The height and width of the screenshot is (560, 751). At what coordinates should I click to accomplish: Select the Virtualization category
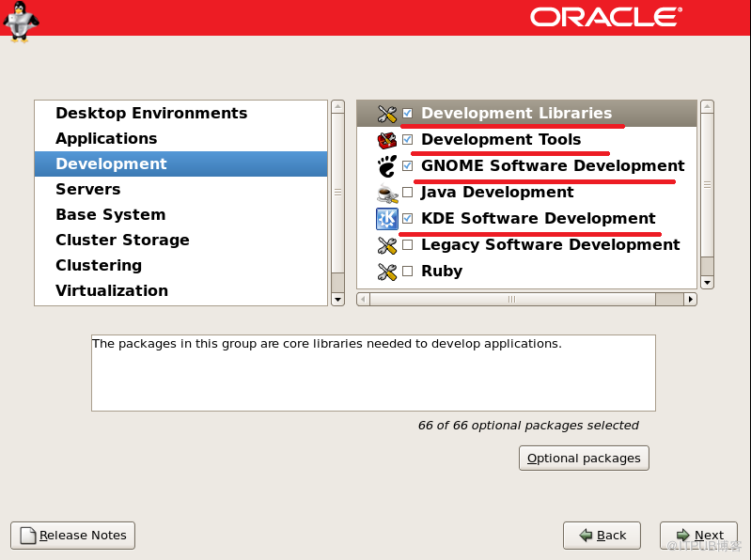pyautogui.click(x=181, y=290)
